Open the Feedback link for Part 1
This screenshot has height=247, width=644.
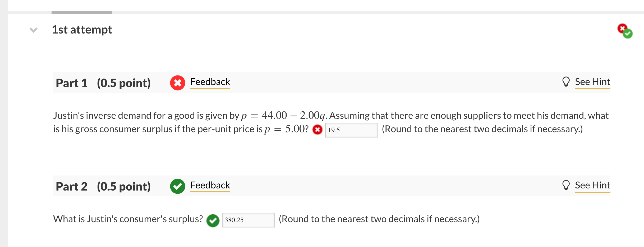210,82
